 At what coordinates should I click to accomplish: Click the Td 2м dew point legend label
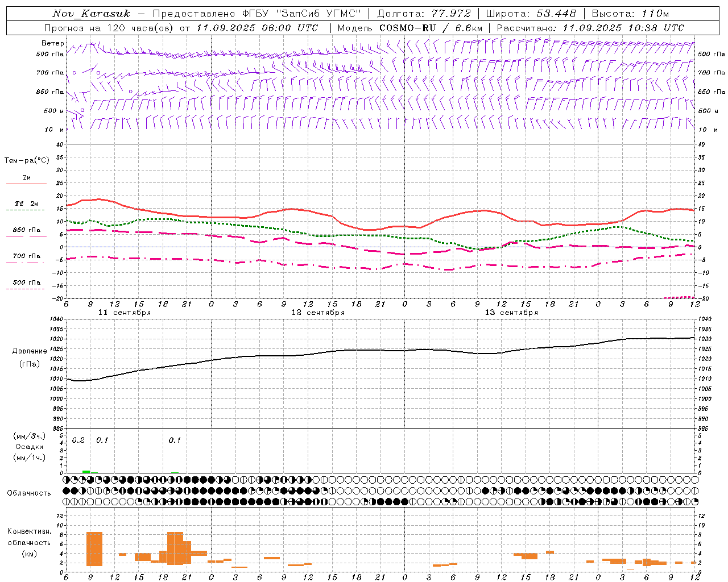click(x=27, y=203)
